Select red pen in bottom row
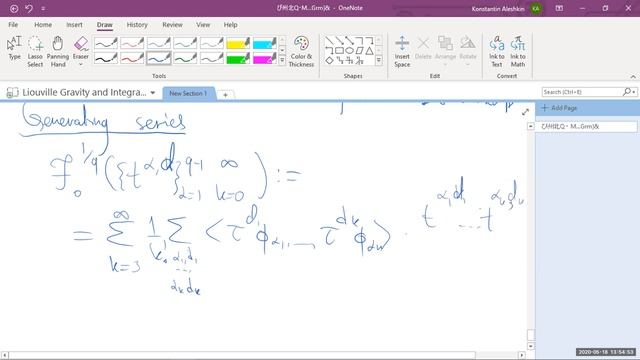 pyautogui.click(x=132, y=58)
